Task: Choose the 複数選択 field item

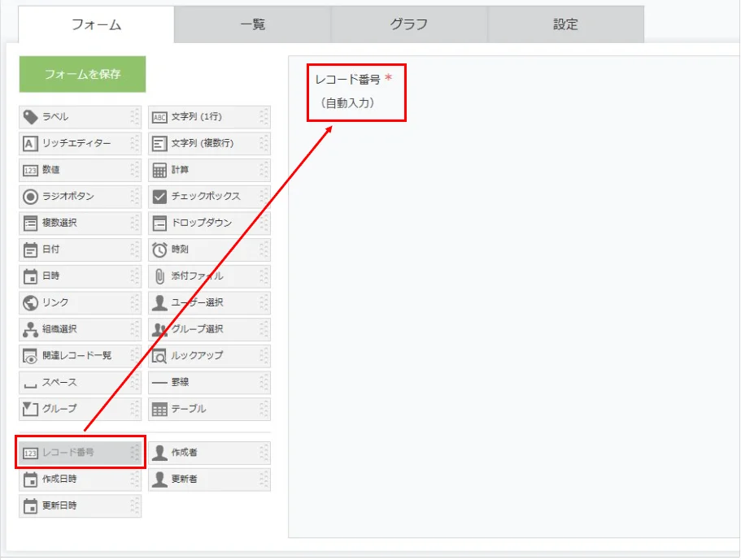Action: pos(79,224)
